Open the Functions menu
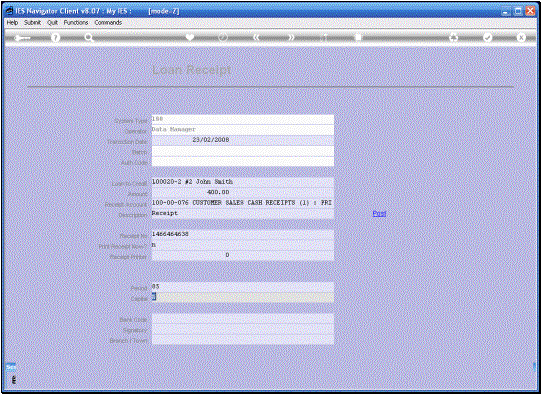The image size is (541, 394). (76, 22)
